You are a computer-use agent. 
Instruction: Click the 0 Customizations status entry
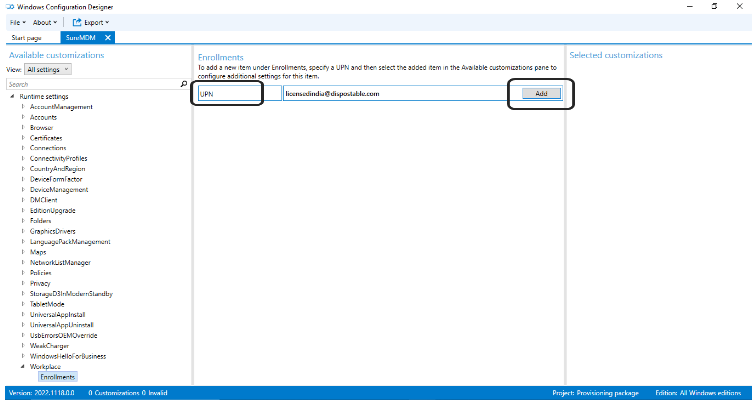click(114, 393)
